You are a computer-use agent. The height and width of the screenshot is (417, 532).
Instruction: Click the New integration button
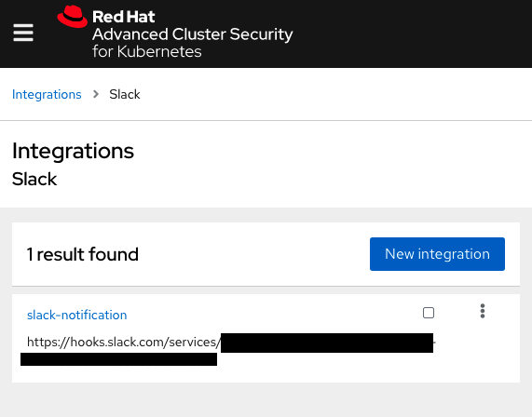point(437,254)
